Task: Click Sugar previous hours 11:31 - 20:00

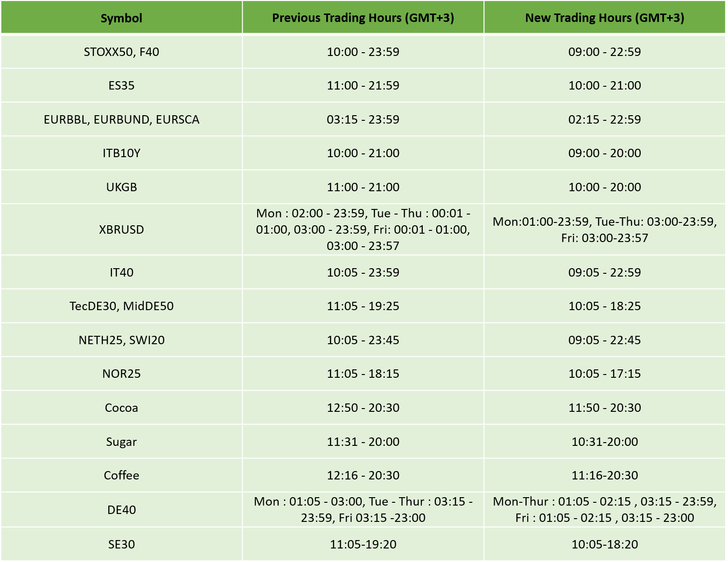Action: (x=363, y=442)
